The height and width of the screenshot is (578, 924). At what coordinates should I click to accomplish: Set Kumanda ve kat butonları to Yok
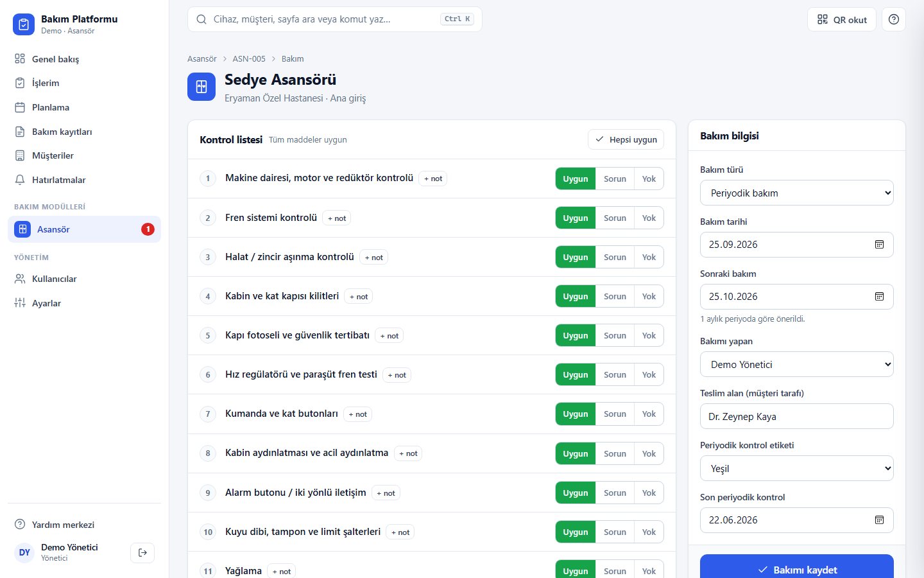point(649,414)
